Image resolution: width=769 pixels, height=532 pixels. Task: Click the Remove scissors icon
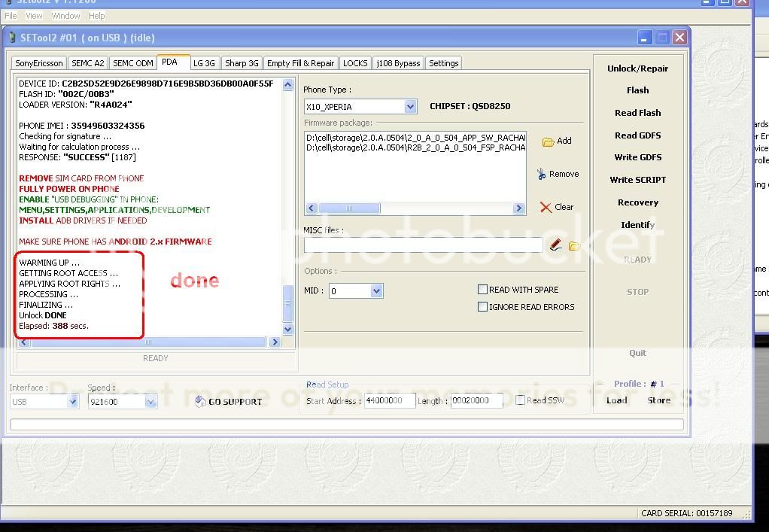pos(542,174)
